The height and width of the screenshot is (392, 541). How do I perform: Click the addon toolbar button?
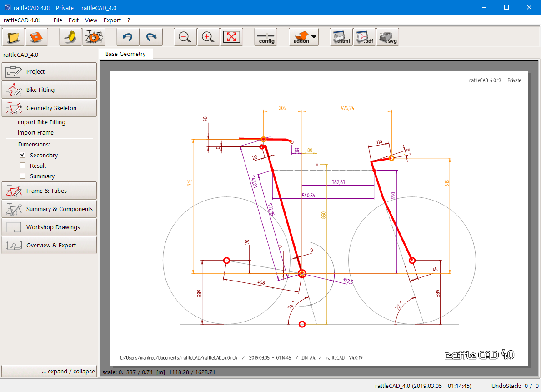click(301, 37)
